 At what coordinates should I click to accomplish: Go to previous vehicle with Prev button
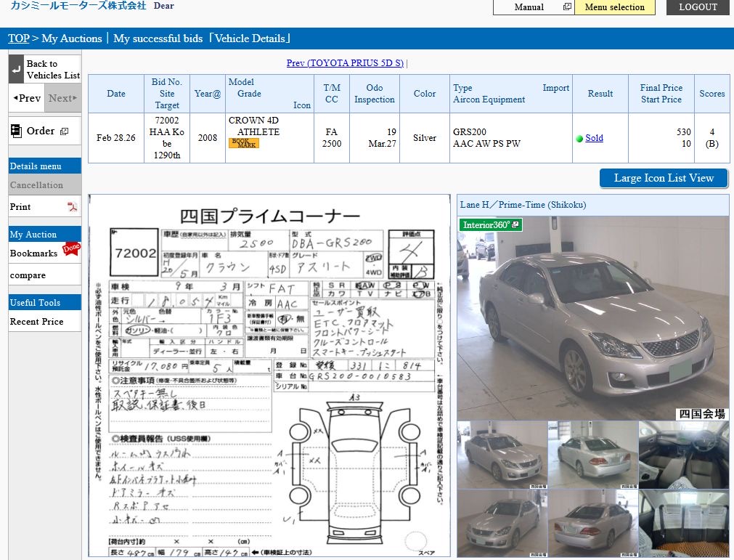pos(26,98)
